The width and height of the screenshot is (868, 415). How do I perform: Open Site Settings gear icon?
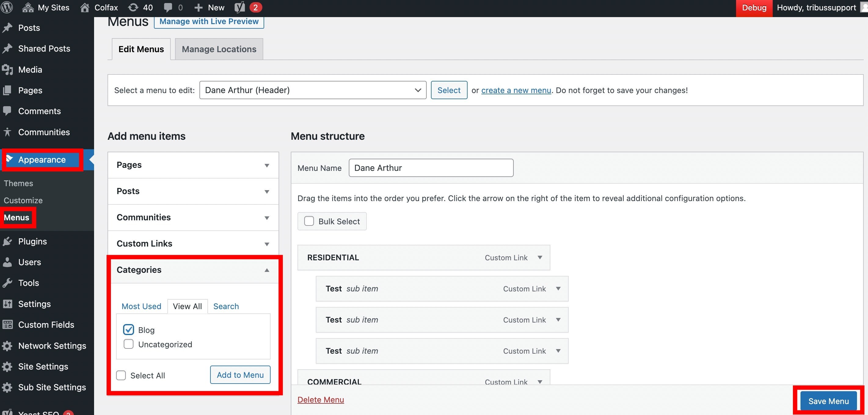point(7,366)
